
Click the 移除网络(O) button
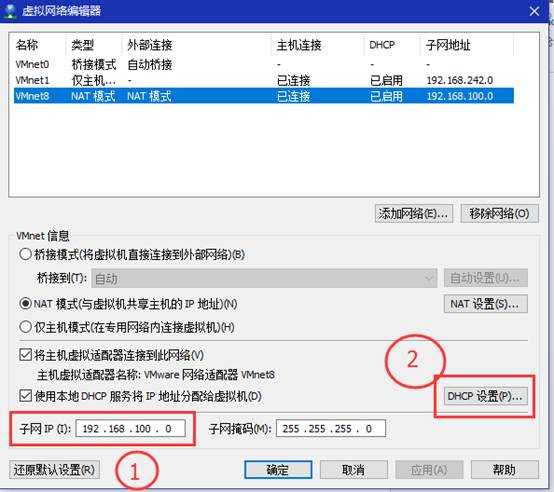pos(499,213)
